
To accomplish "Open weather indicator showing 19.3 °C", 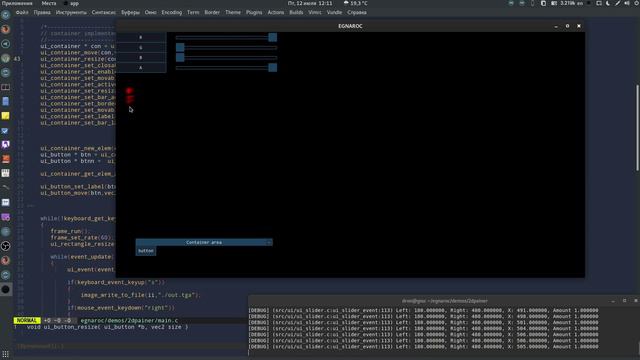I will click(x=356, y=3).
